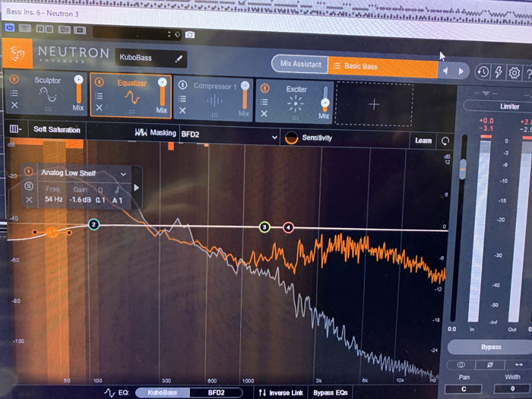Open the Analog Low Shelf filter type dropdown
Image resolution: width=532 pixels, height=399 pixels.
(84, 173)
